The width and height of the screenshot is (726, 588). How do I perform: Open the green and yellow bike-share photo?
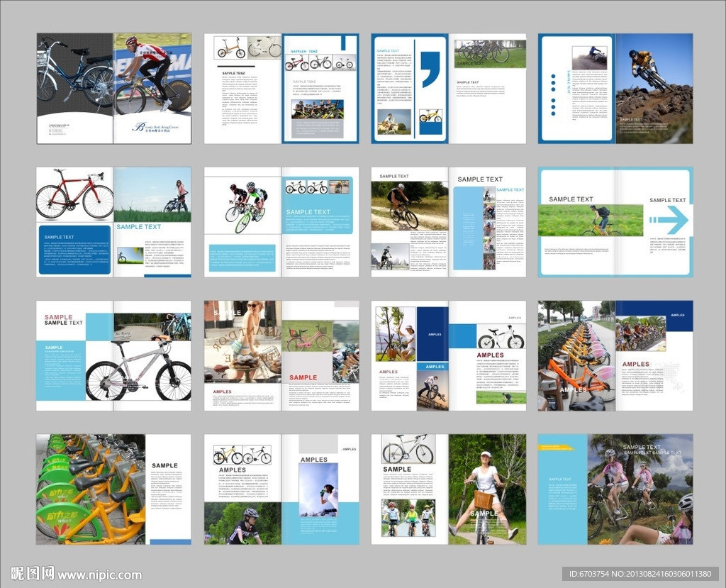(x=90, y=489)
